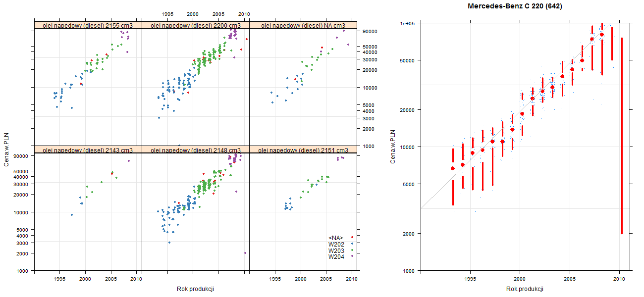644x297 pixels.
Task: Click the 2005 tick below the 2151 cm3 panel
Action: [326, 279]
